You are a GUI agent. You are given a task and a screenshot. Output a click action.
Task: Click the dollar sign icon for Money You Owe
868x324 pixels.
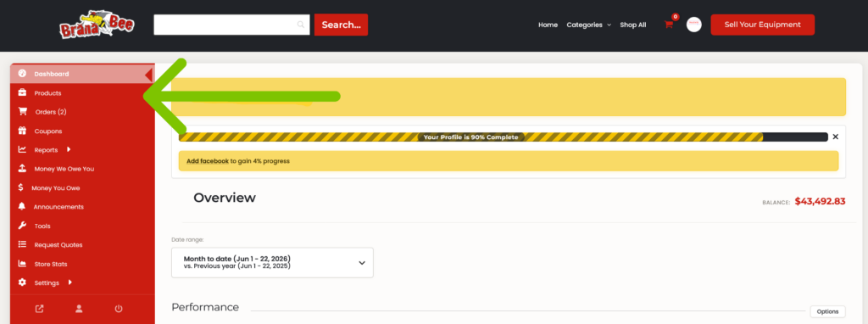pyautogui.click(x=20, y=187)
